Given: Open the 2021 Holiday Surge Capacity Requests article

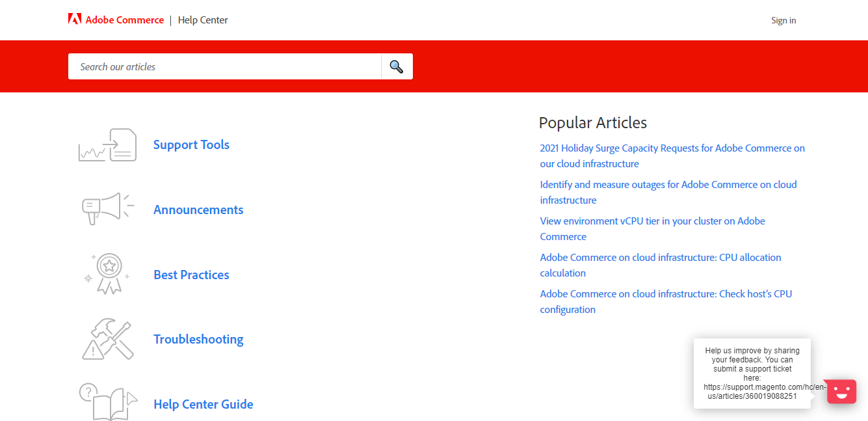Looking at the screenshot, I should tap(672, 148).
